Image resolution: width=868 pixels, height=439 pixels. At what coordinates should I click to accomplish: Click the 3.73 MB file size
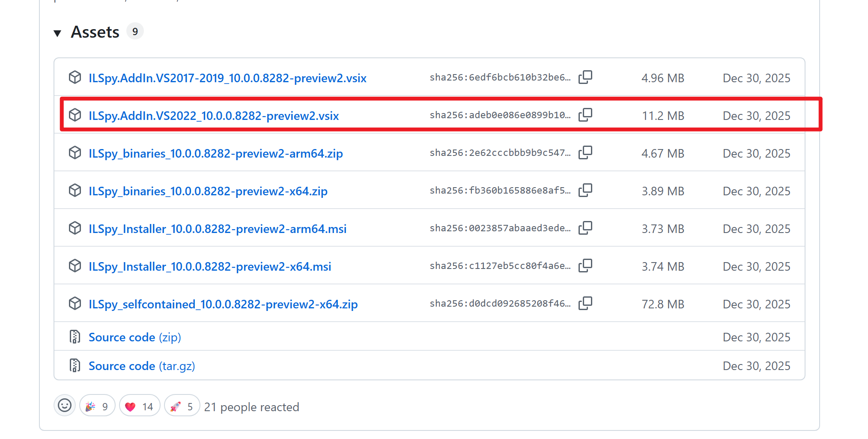pos(663,229)
